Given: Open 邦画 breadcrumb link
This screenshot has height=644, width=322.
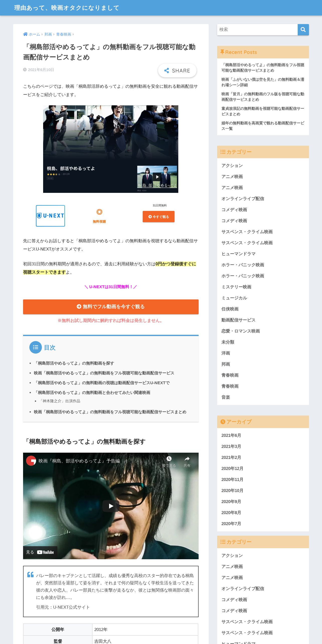Looking at the screenshot, I should click(48, 34).
